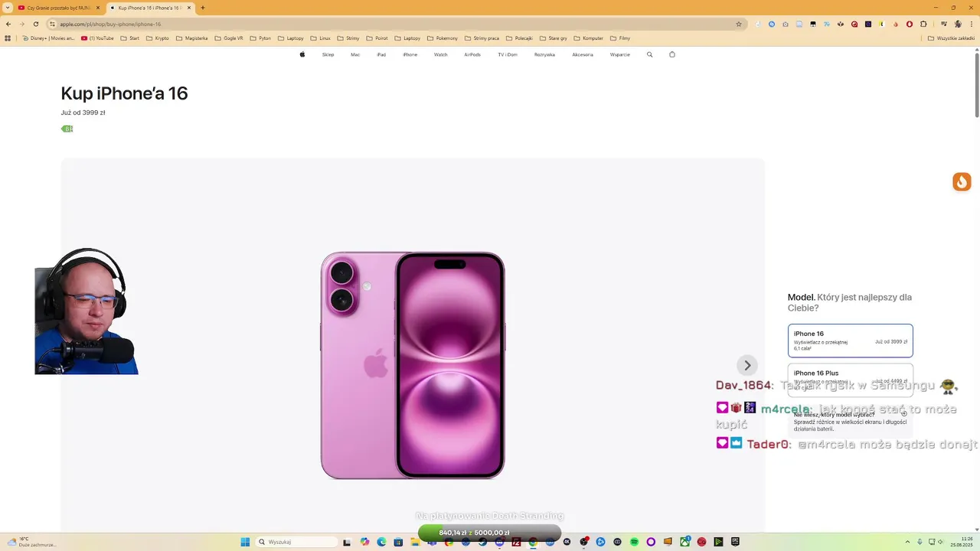This screenshot has height=551, width=980.
Task: Click the 840,14 zł donation progress bar
Action: 490,533
